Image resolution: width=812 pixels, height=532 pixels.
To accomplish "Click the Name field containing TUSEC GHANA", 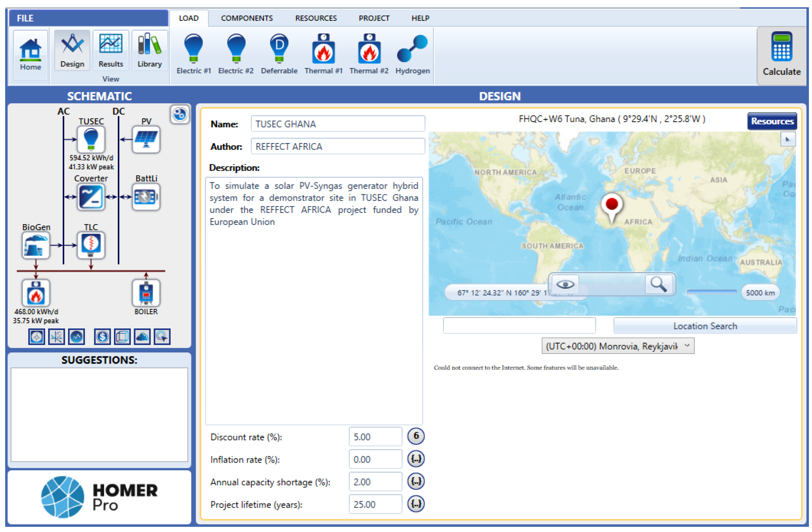I will (338, 124).
